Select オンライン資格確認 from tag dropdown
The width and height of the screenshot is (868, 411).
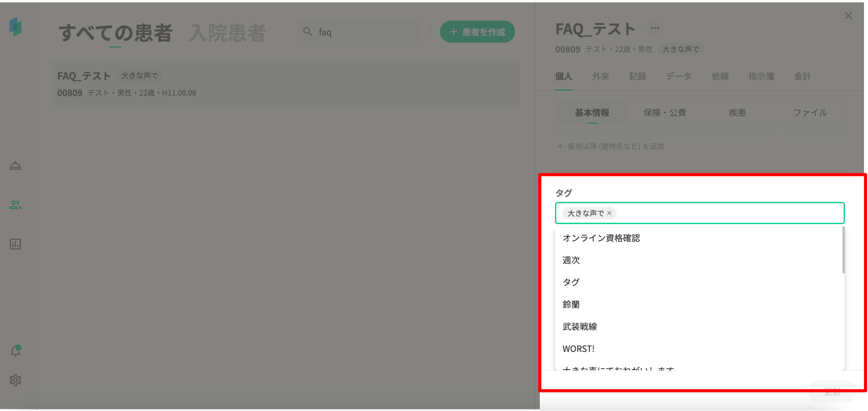coord(601,238)
